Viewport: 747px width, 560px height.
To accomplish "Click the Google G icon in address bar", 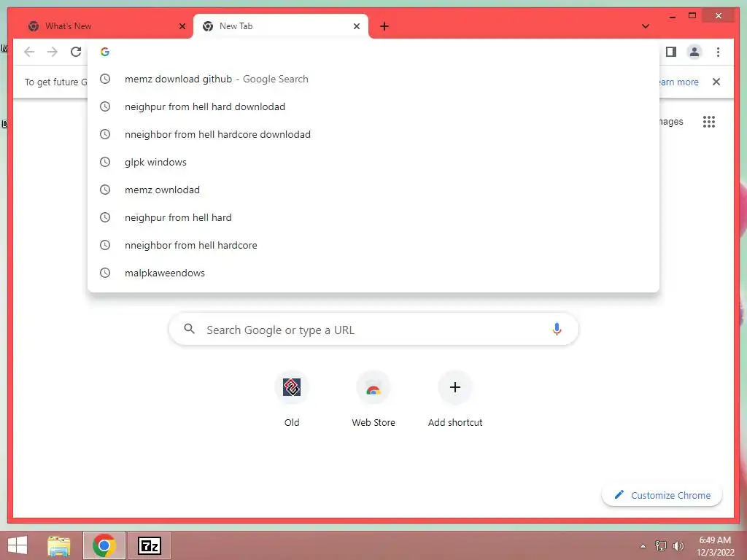I will click(x=105, y=52).
